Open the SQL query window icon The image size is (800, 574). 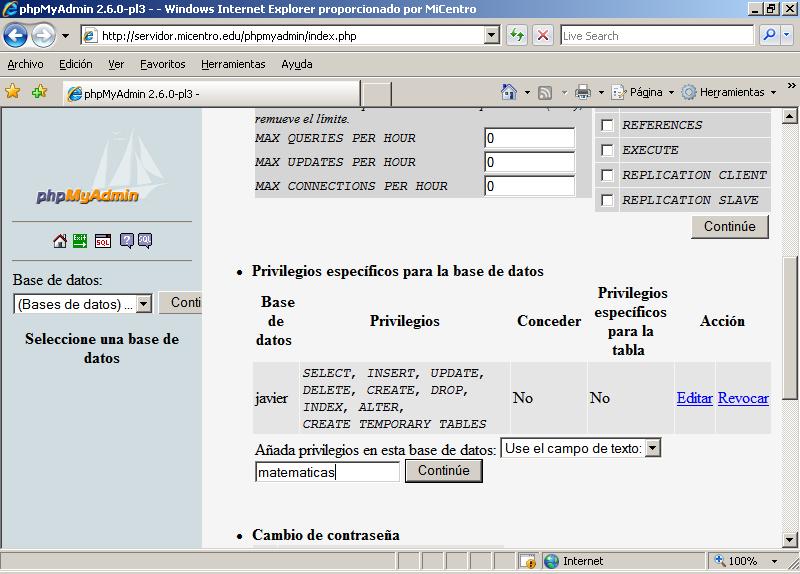coord(103,241)
